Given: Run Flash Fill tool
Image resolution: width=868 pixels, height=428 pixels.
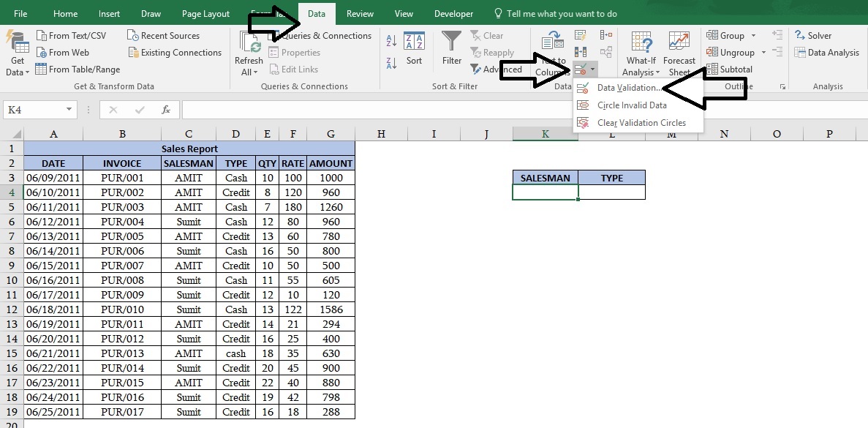Looking at the screenshot, I should [580, 35].
